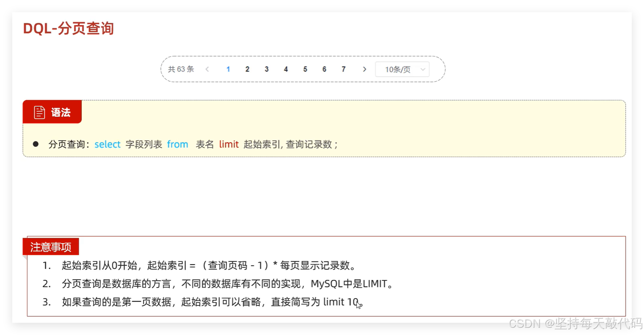Click the 'limit' keyword in syntax line
This screenshot has height=335, width=644.
coord(229,144)
